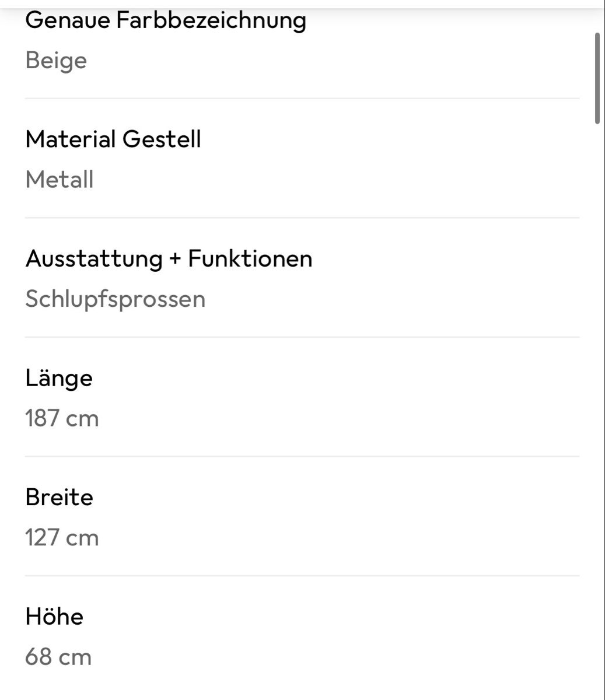Select the Breite label
This screenshot has width=605, height=700.
60,498
